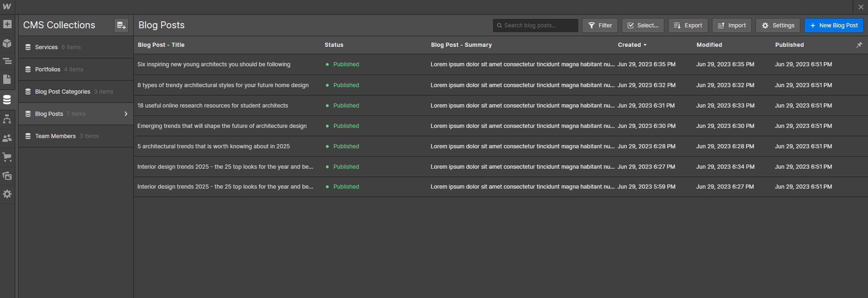Expand the Blog Posts collection chevron
The image size is (868, 298).
click(126, 114)
